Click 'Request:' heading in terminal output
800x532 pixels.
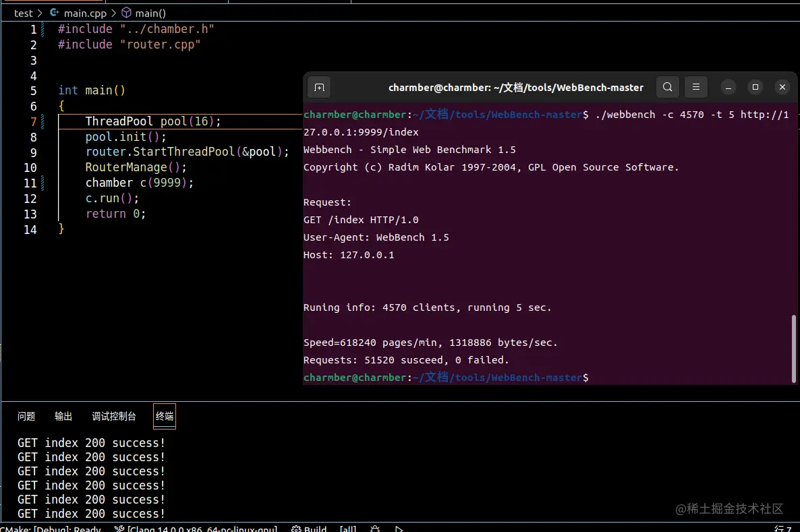coord(327,202)
